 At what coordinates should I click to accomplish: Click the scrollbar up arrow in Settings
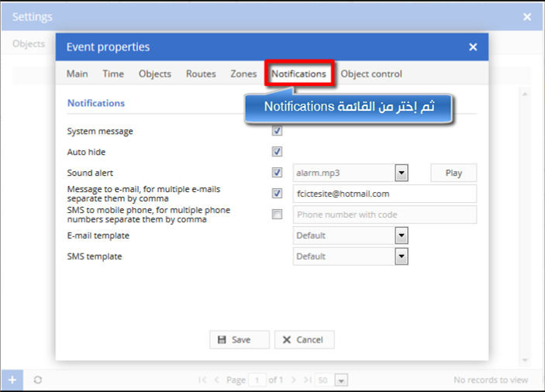point(525,94)
